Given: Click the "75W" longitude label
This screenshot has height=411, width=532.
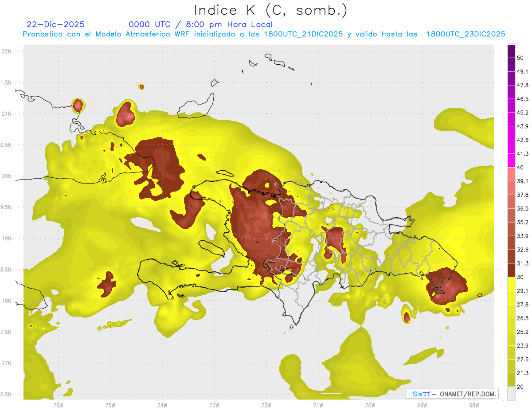Looking at the screenshot, I should pos(110,405).
